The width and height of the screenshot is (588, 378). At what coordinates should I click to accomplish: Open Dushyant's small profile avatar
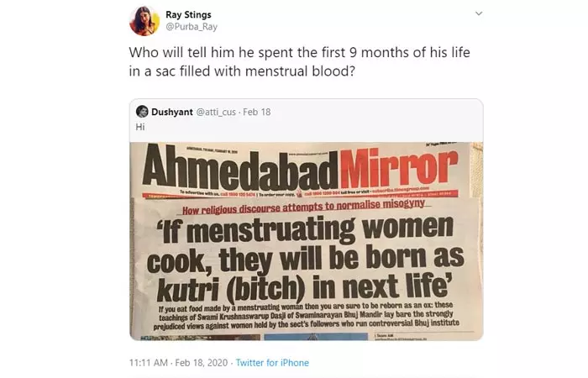[142, 112]
